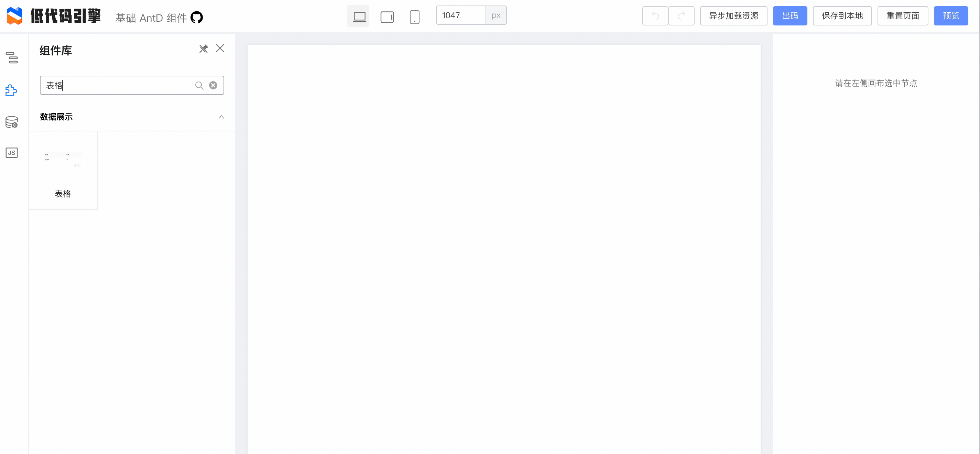The height and width of the screenshot is (454, 980).
Task: Switch canvas to tablet view
Action: (387, 16)
